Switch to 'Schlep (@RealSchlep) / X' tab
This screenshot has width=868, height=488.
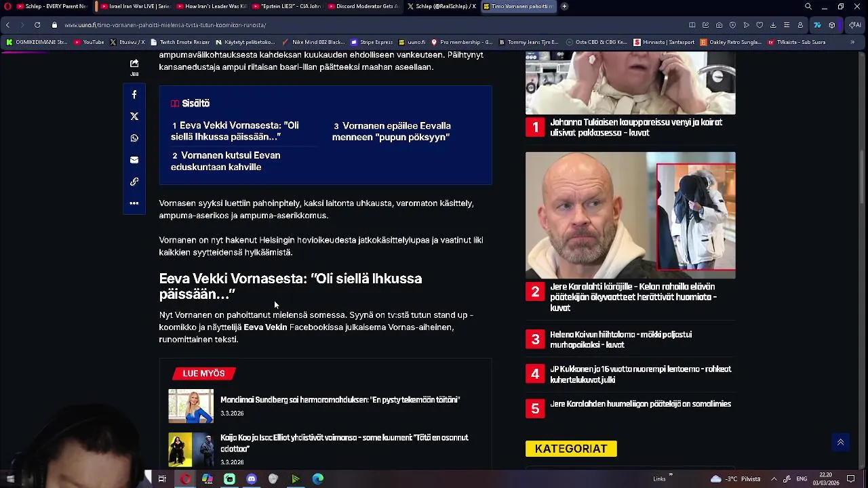(x=441, y=6)
